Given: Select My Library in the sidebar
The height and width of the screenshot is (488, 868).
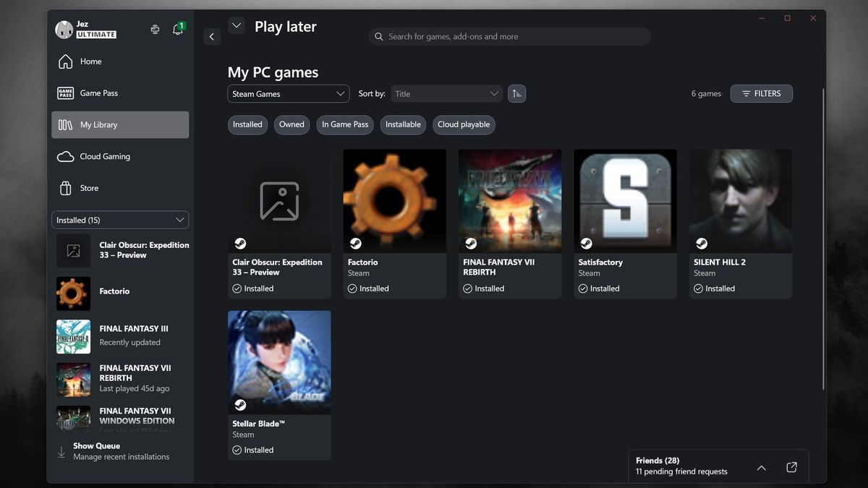Looking at the screenshot, I should click(x=120, y=124).
